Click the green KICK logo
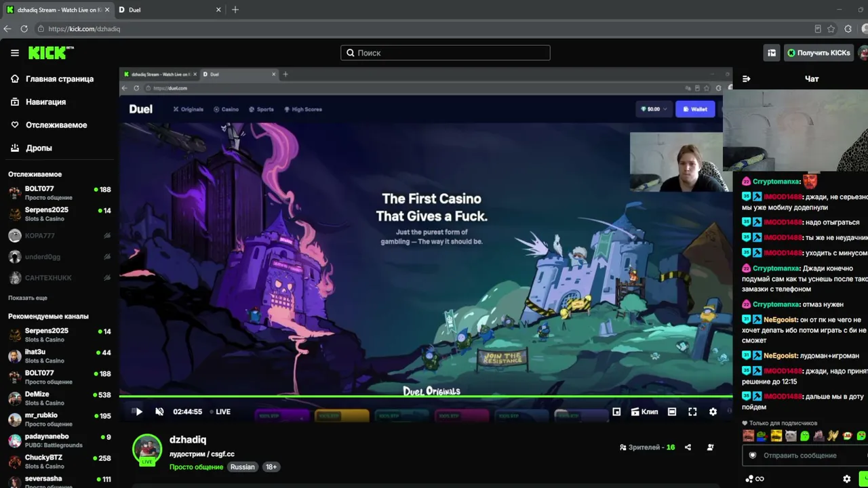This screenshot has height=488, width=868. tap(51, 53)
